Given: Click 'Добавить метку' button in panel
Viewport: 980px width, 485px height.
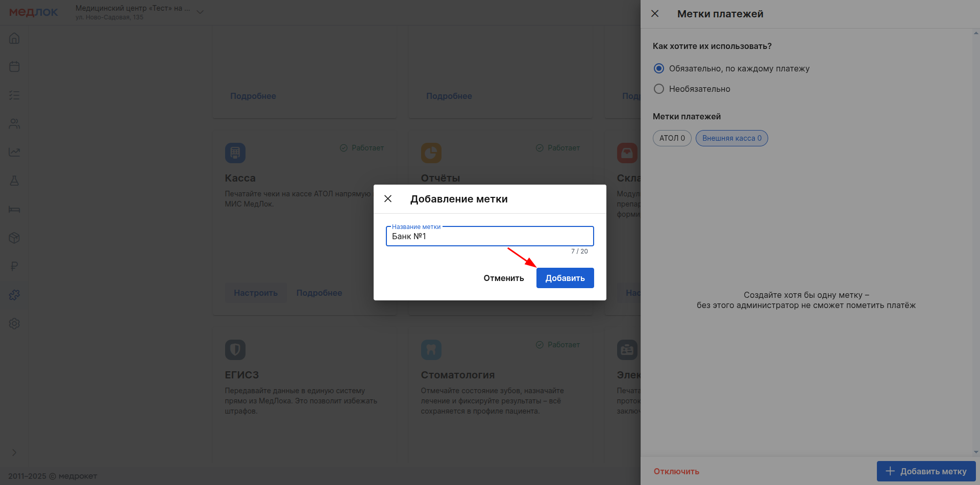Looking at the screenshot, I should pos(926,471).
